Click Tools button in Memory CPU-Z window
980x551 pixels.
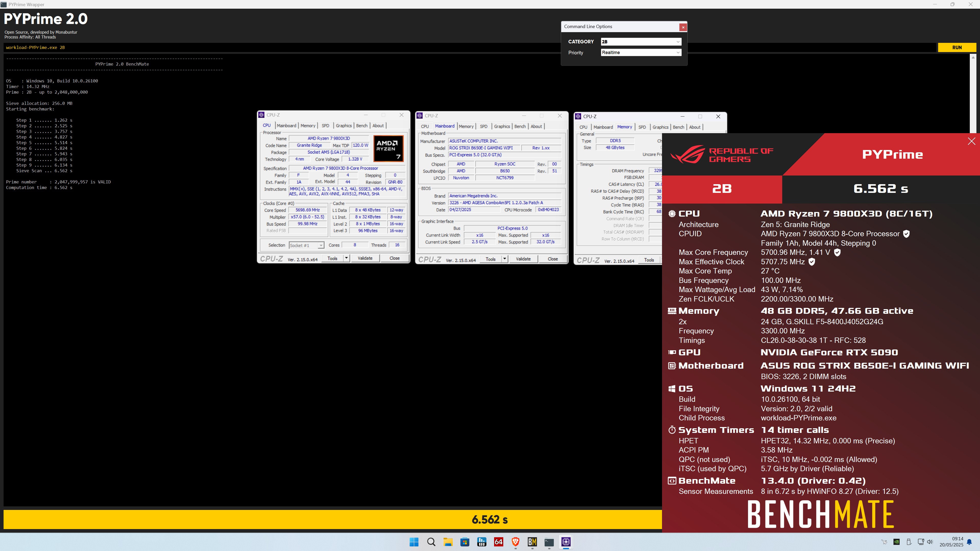[649, 260]
